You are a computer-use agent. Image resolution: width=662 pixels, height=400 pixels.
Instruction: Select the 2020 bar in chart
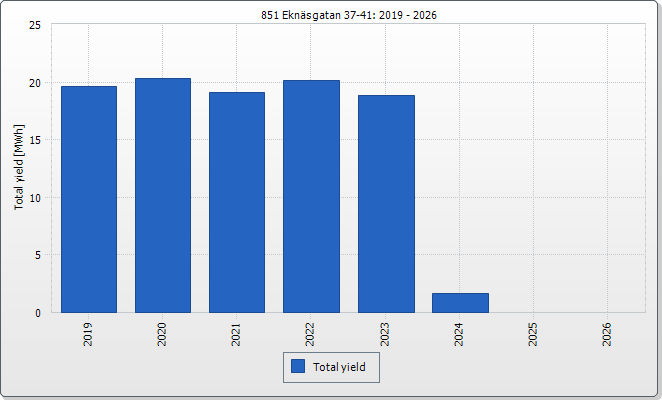tap(163, 195)
